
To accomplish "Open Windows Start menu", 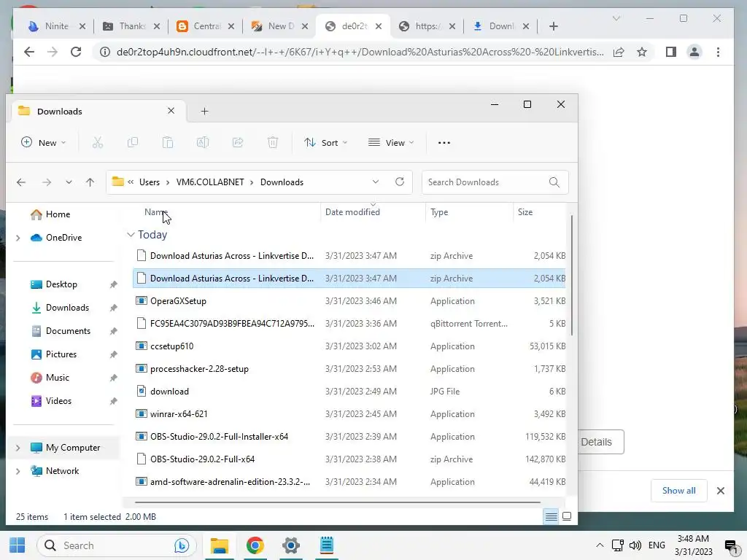I will 18,545.
